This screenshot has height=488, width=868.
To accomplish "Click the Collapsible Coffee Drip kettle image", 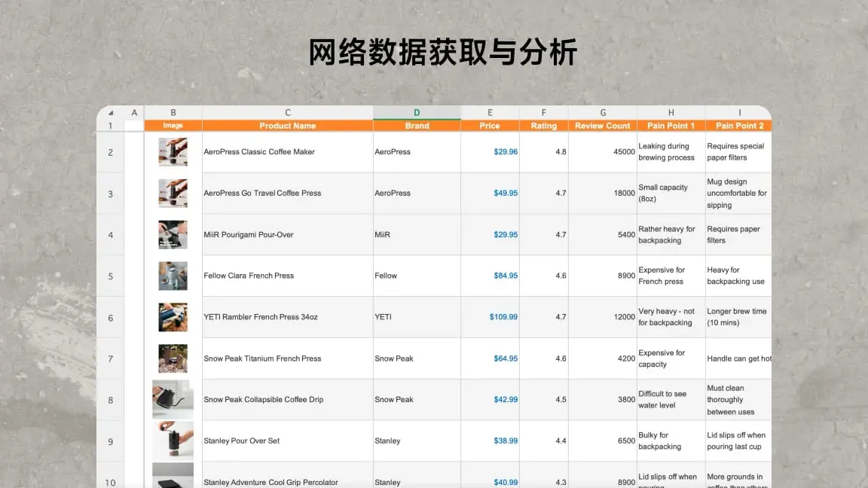I will tap(173, 399).
